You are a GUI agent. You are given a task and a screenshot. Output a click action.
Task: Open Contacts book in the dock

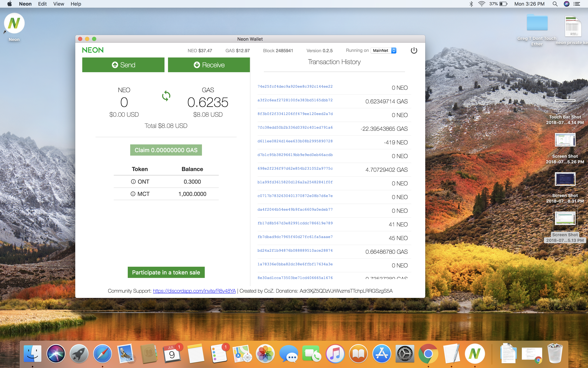[149, 354]
